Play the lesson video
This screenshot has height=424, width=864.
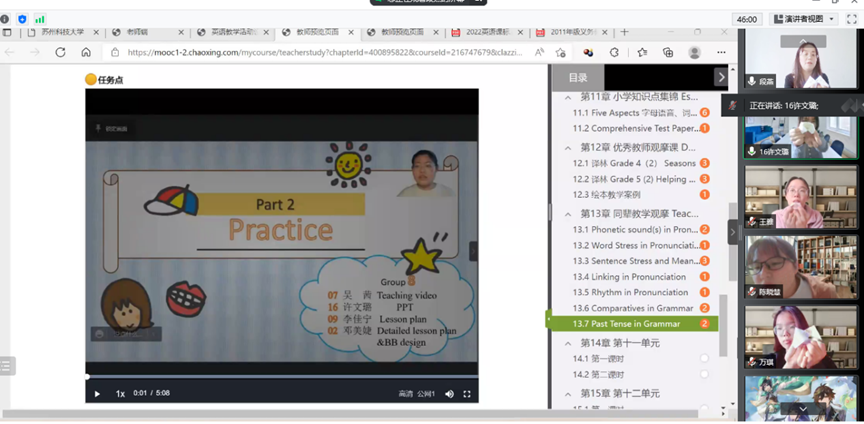[97, 394]
